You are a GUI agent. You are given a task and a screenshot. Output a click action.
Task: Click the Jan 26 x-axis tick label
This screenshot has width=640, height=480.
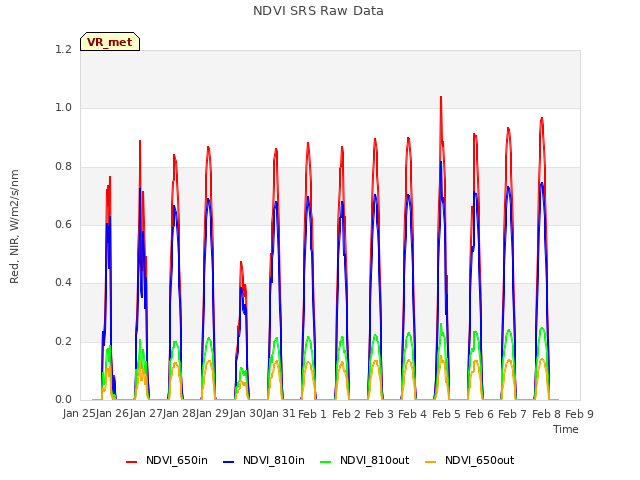click(113, 413)
